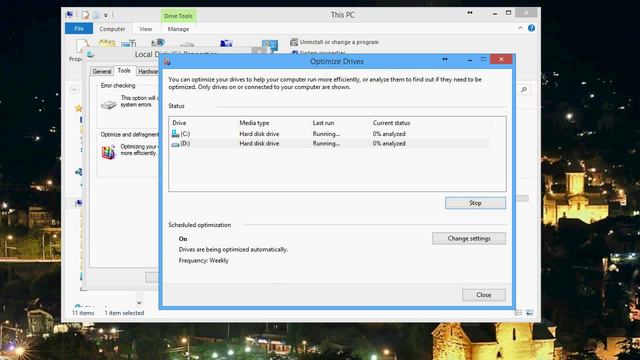Click the Change settings button
The width and height of the screenshot is (640, 360).
coord(469,238)
